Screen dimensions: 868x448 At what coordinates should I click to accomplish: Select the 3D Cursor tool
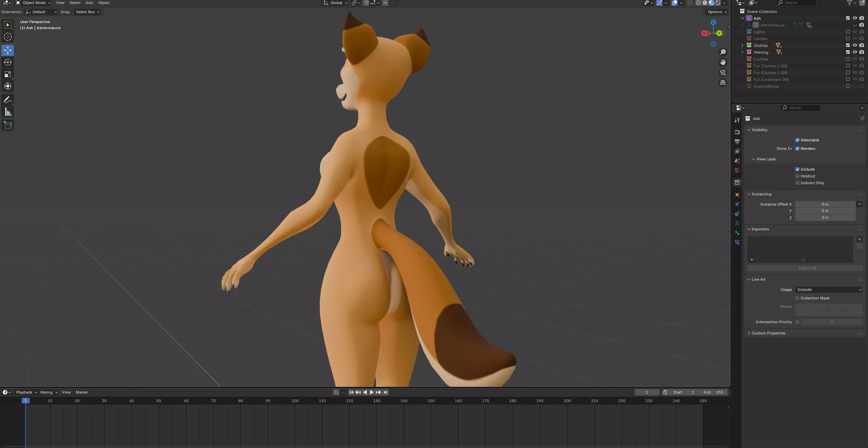click(x=8, y=37)
